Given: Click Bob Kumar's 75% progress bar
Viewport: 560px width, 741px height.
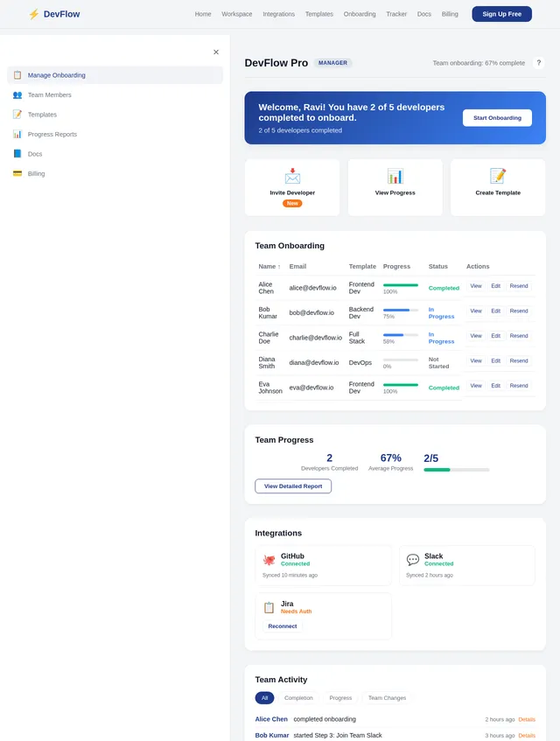Looking at the screenshot, I should tap(401, 310).
